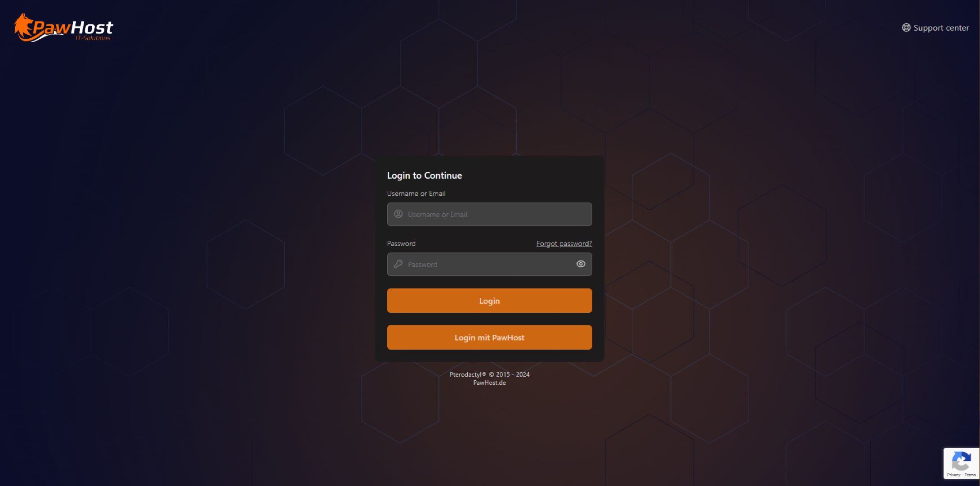Click the key icon in password field
The image size is (980, 486).
pos(398,264)
